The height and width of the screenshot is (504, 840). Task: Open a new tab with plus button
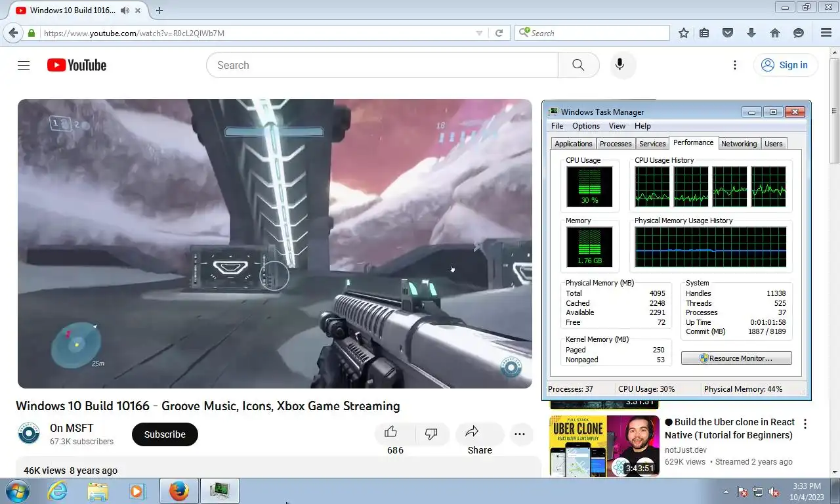[x=159, y=10]
